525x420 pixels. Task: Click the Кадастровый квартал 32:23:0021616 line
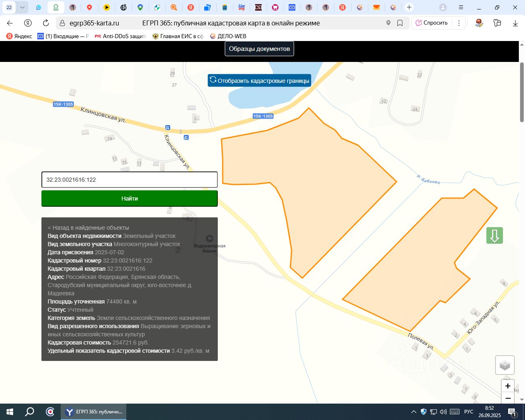tap(96, 269)
